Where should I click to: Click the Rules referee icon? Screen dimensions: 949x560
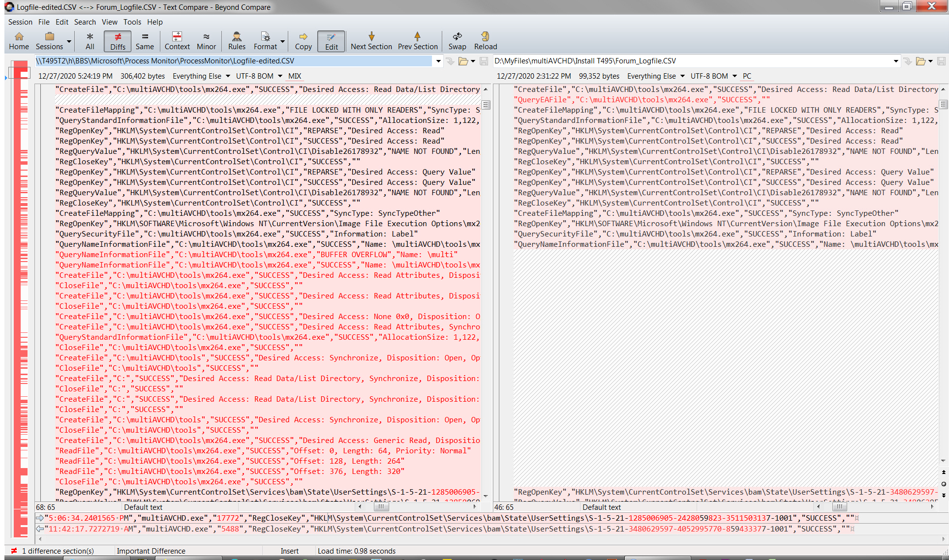click(237, 41)
